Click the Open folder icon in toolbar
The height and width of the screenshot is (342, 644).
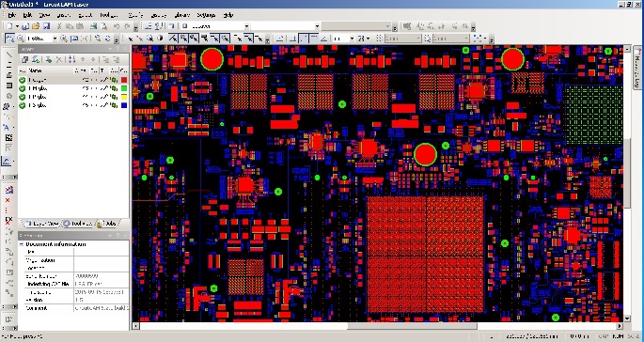pos(36,26)
